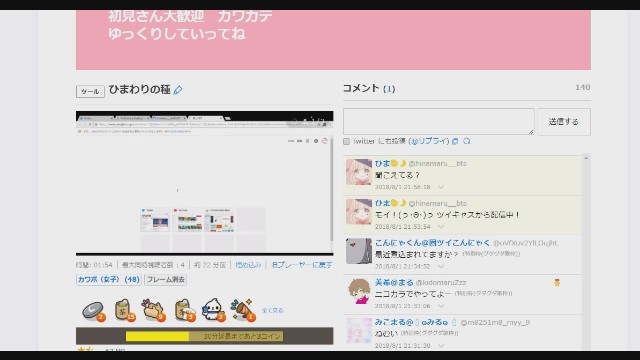Click the refresh icon below the comment box

[x=467, y=141]
